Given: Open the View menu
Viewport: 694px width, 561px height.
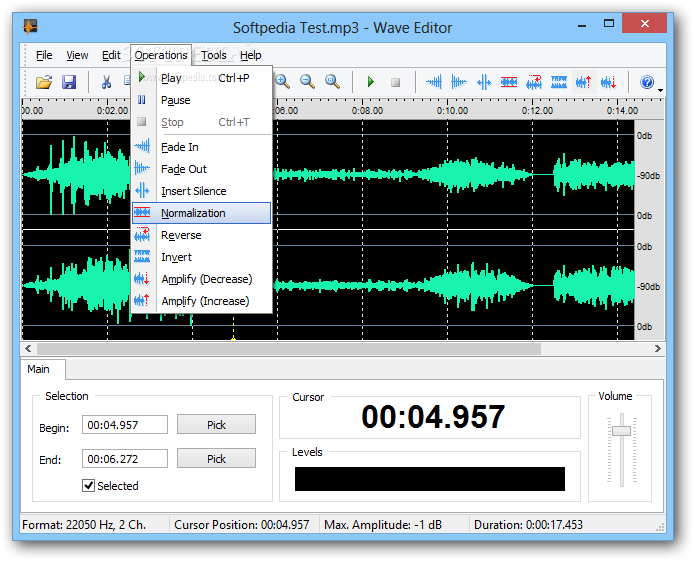Looking at the screenshot, I should coord(77,55).
